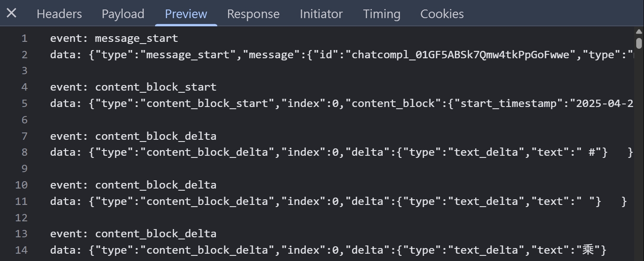The width and height of the screenshot is (644, 261).
Task: Click line number 1 in gutter
Action: pos(24,38)
